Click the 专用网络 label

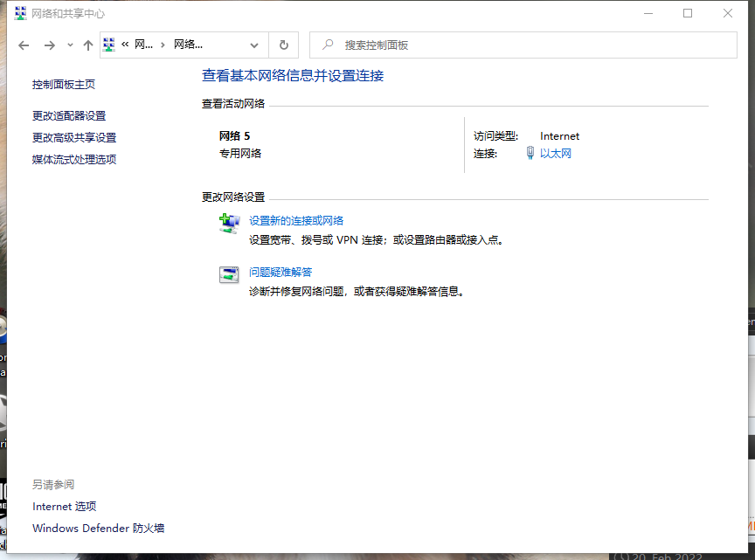click(x=240, y=154)
